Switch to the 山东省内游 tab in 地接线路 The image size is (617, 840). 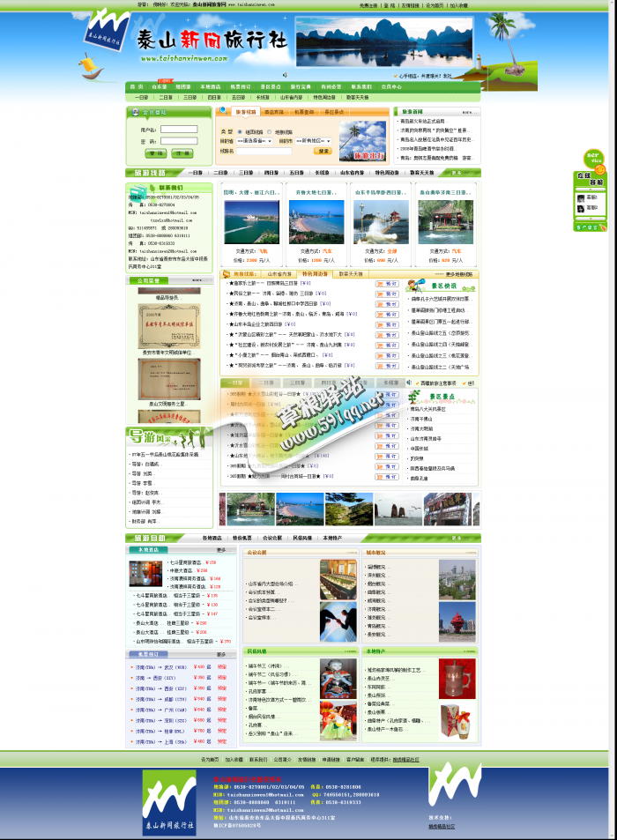tap(279, 274)
